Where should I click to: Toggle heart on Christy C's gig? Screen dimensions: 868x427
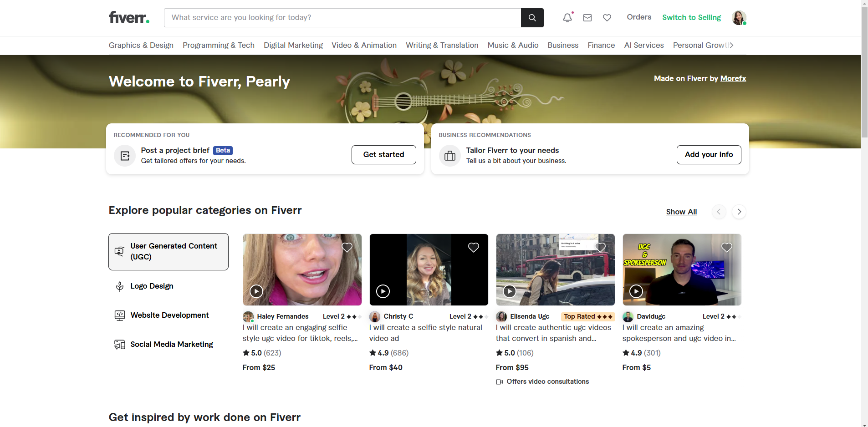click(474, 247)
